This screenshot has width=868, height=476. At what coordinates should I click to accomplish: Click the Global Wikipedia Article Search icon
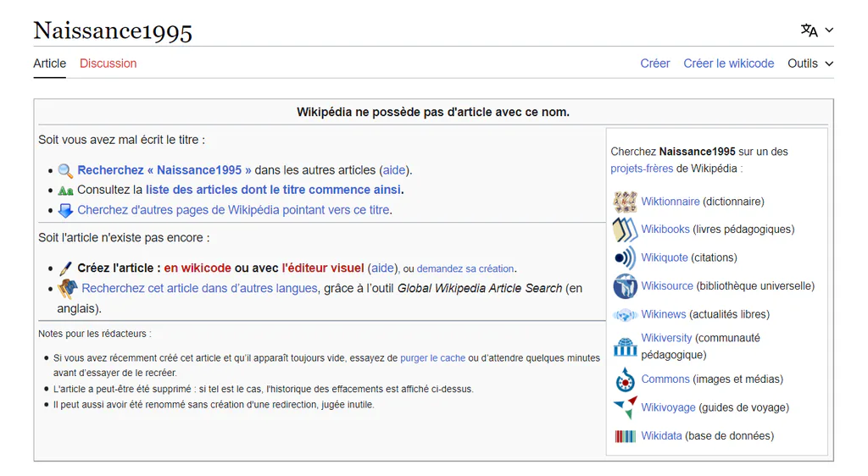(68, 289)
